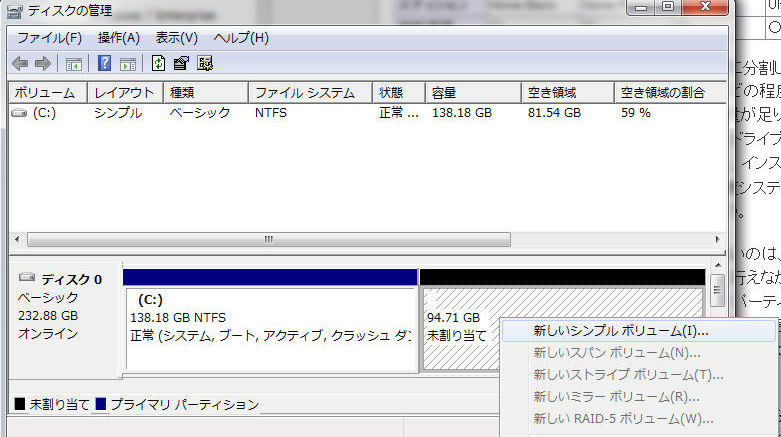781x437 pixels.
Task: Sort by 空き領域 column header
Action: pos(568,93)
